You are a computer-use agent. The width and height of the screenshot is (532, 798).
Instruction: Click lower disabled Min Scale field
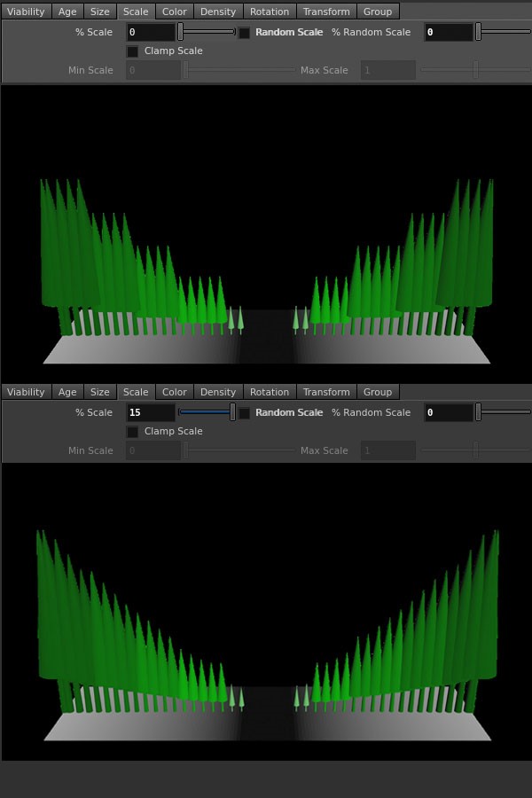[x=153, y=450]
